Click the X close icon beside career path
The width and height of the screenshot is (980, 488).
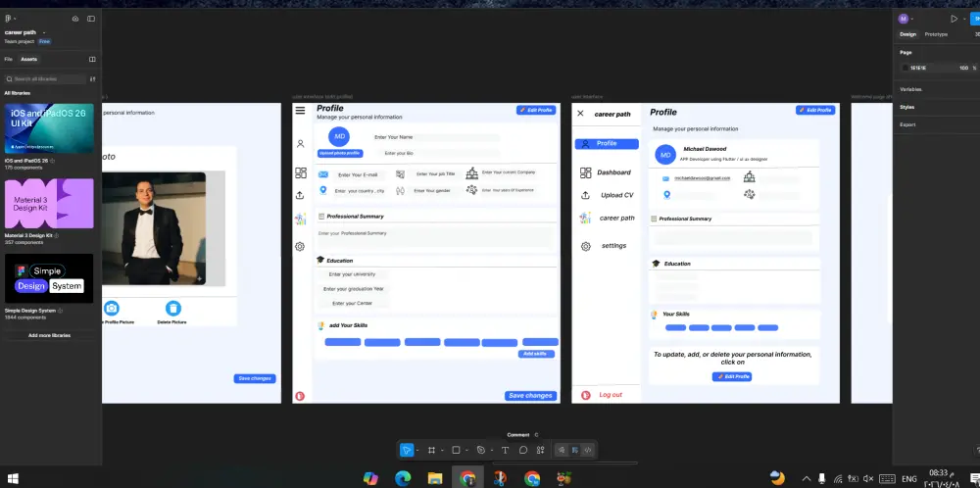[x=580, y=113]
